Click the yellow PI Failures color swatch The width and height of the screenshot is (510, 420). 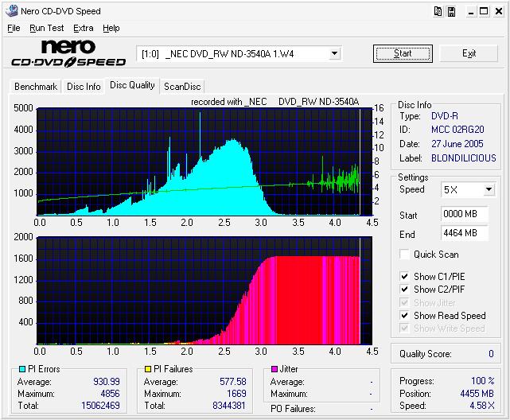148,369
